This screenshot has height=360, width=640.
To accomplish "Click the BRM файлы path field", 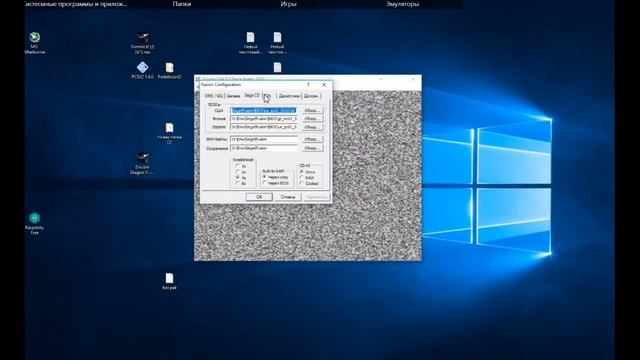I will pyautogui.click(x=264, y=139).
